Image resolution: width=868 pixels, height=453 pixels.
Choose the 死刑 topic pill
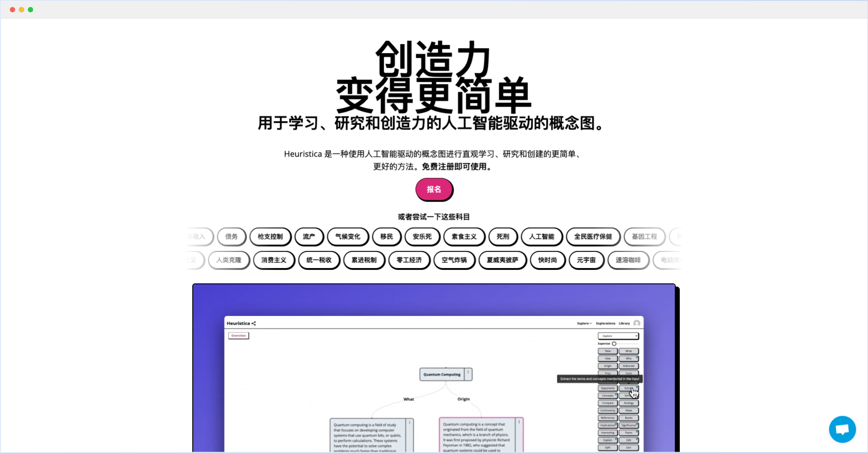click(503, 236)
